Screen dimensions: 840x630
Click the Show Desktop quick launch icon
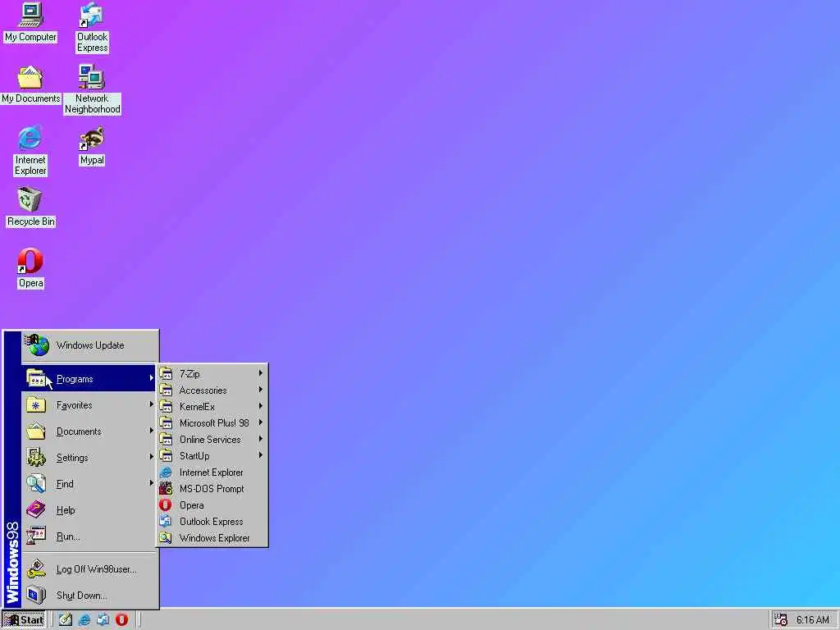tap(66, 620)
